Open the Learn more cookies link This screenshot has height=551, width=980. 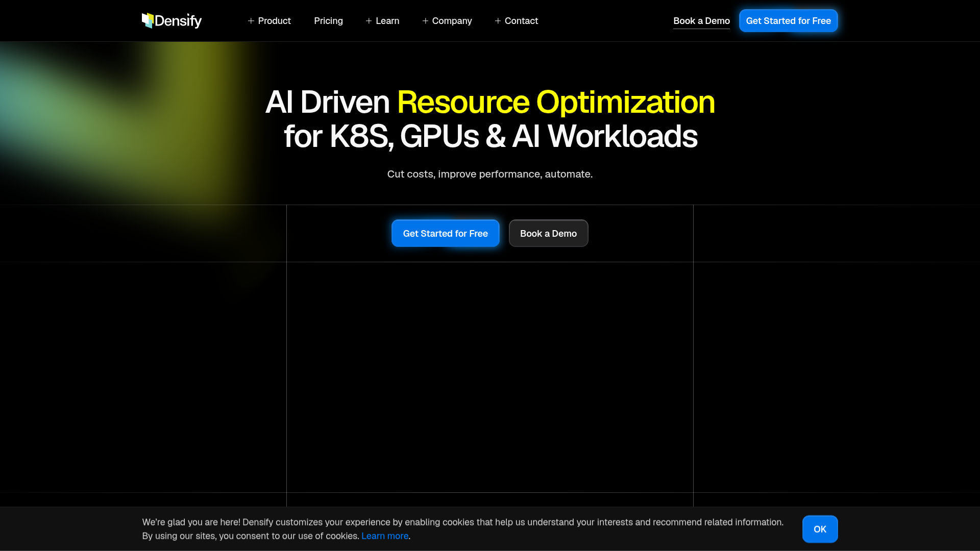point(384,536)
